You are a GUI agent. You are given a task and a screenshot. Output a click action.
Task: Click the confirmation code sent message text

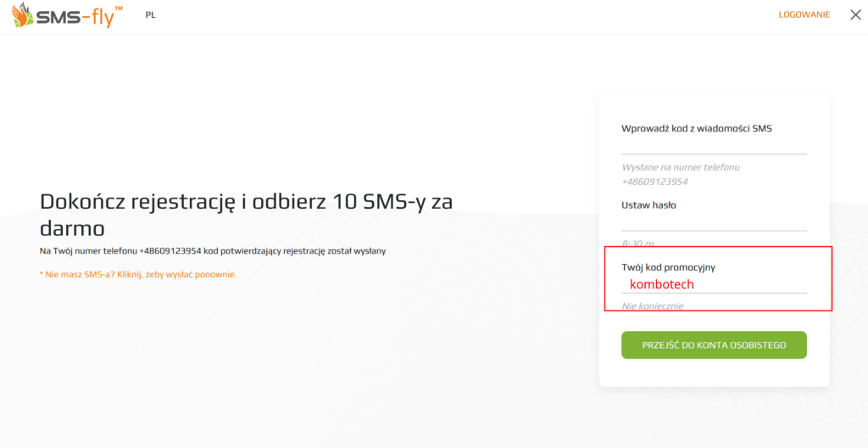(x=212, y=251)
